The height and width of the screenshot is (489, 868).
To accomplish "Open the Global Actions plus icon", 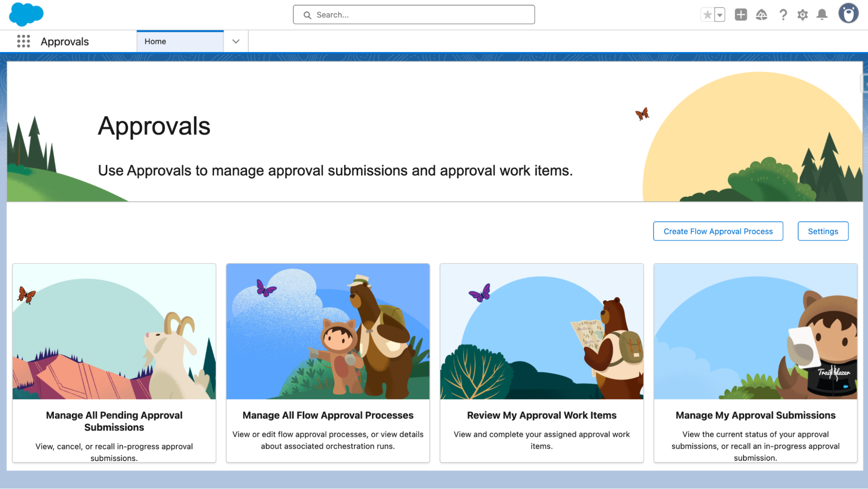I will point(740,14).
